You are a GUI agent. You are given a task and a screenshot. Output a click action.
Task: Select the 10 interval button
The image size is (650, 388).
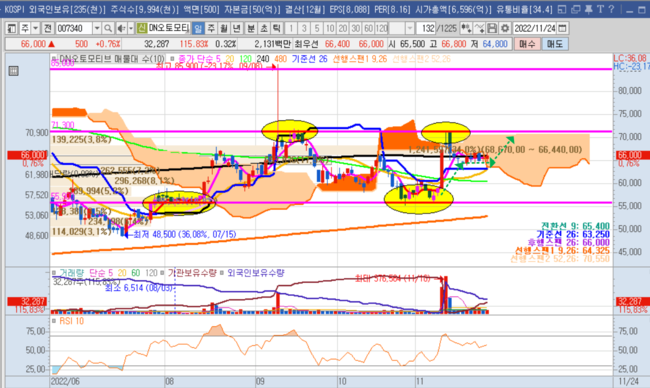click(330, 28)
